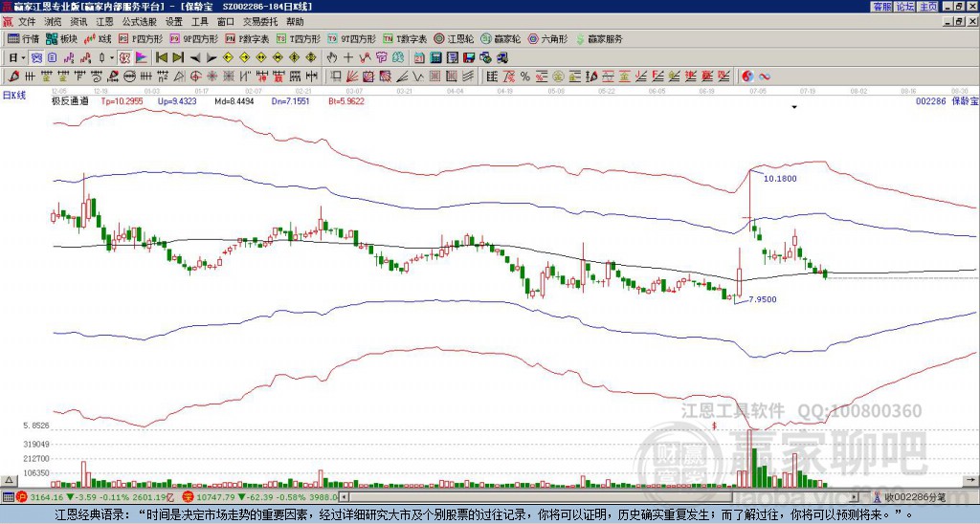This screenshot has width=980, height=524.
Task: Click the red-blue yin-yang icon
Action: (747, 76)
